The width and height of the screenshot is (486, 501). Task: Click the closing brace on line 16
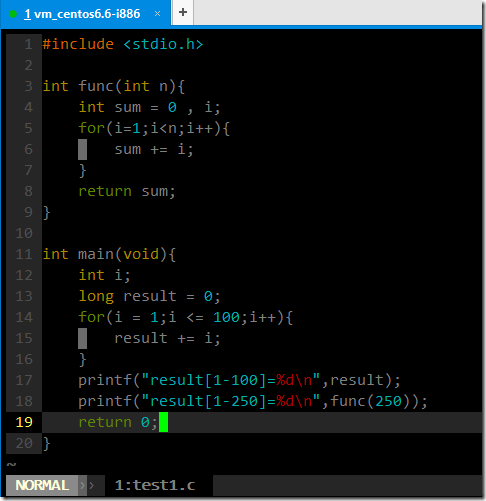tap(83, 360)
